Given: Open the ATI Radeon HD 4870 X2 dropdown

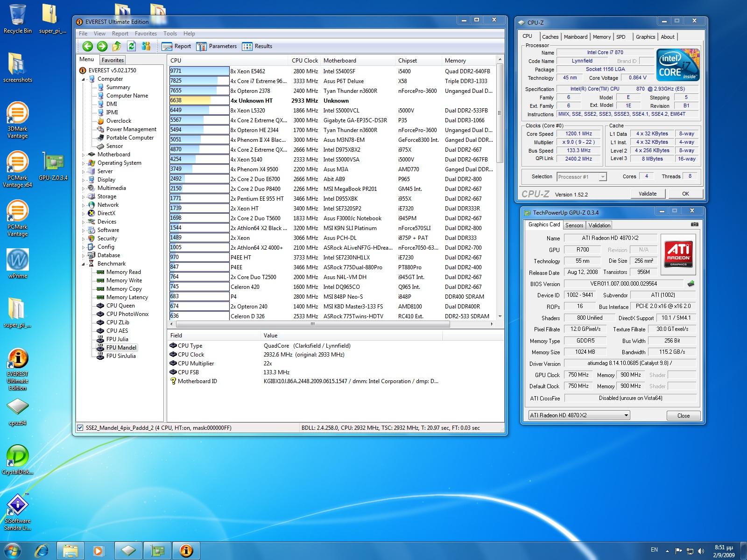Looking at the screenshot, I should [x=579, y=415].
